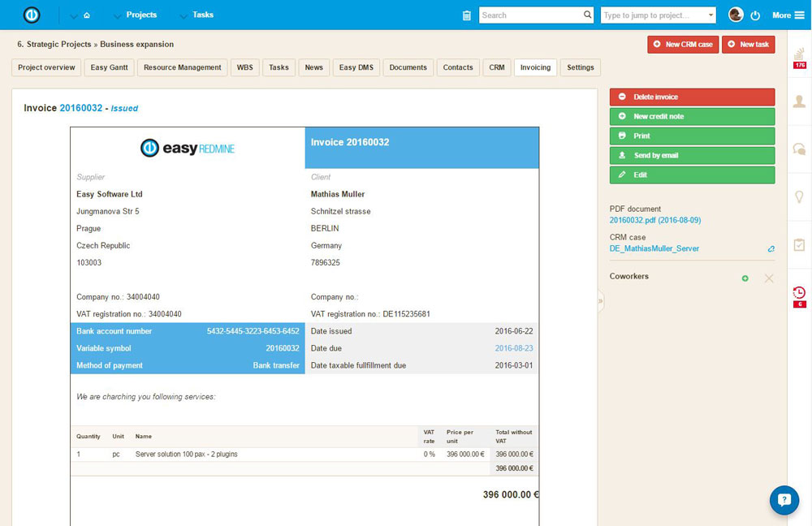The width and height of the screenshot is (812, 526).
Task: Open the checklist tasks sidebar icon
Action: point(799,244)
